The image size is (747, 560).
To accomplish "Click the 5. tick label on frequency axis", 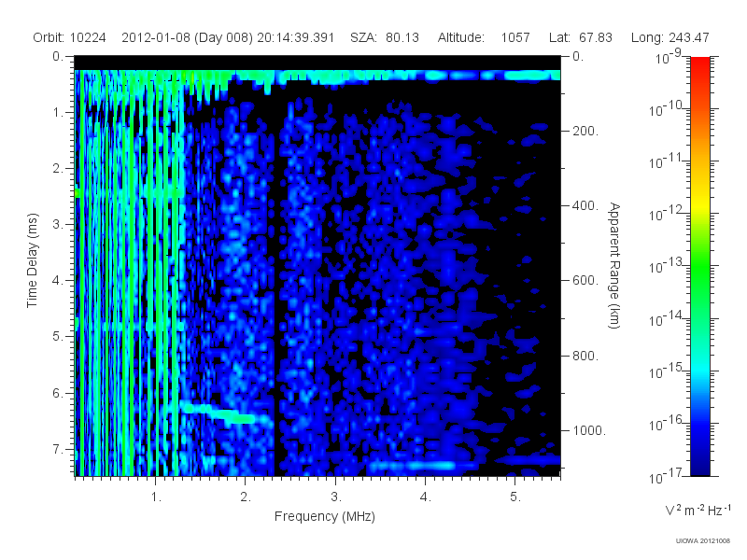I will tap(515, 497).
